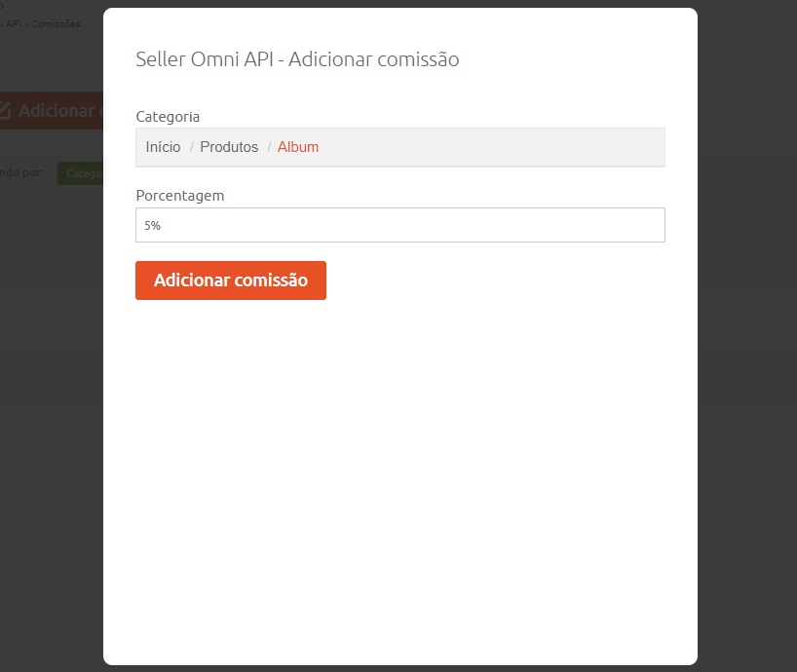Viewport: 797px width, 672px height.
Task: Click the 5% text in the percentage box
Action: click(153, 226)
